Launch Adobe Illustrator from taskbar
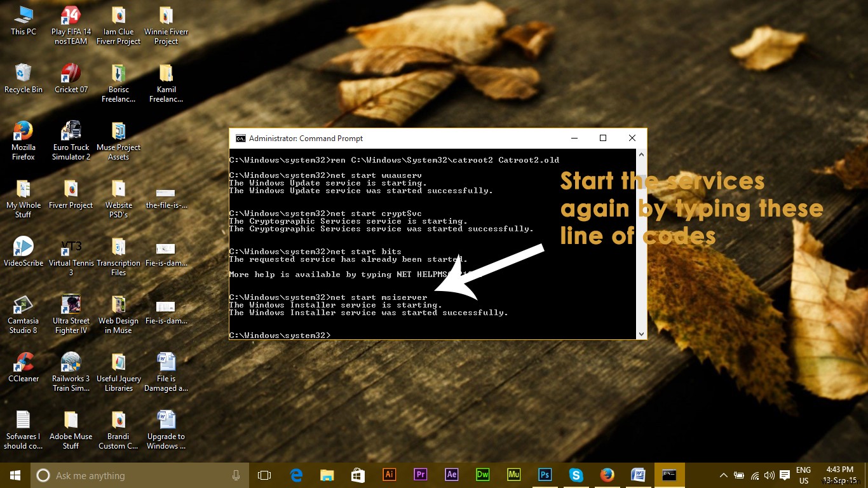The height and width of the screenshot is (488, 868). pos(390,475)
